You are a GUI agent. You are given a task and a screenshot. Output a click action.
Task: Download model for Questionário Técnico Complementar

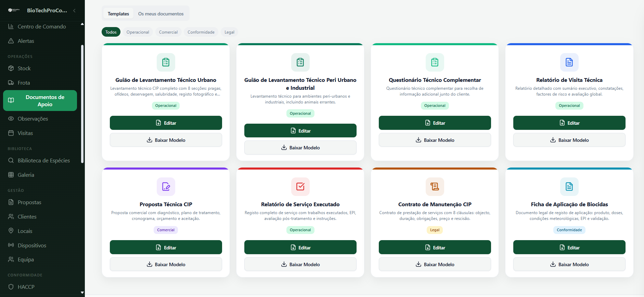click(x=435, y=140)
